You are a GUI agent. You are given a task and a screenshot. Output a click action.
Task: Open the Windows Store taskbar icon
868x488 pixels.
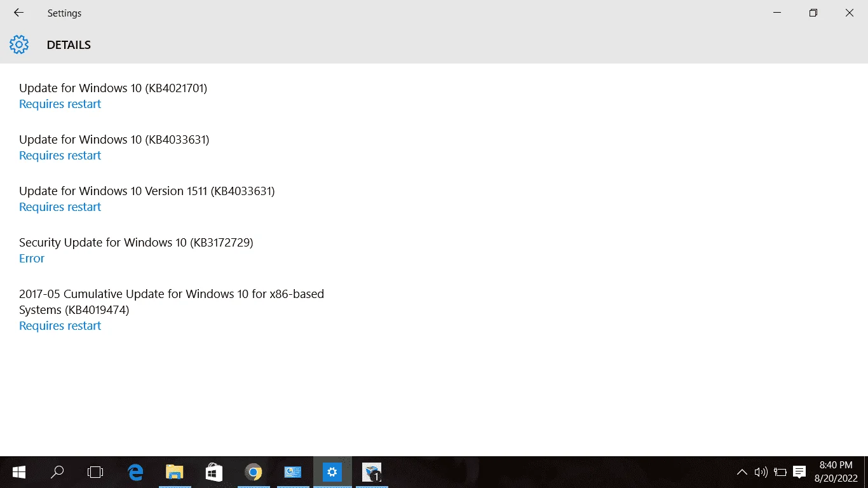214,472
